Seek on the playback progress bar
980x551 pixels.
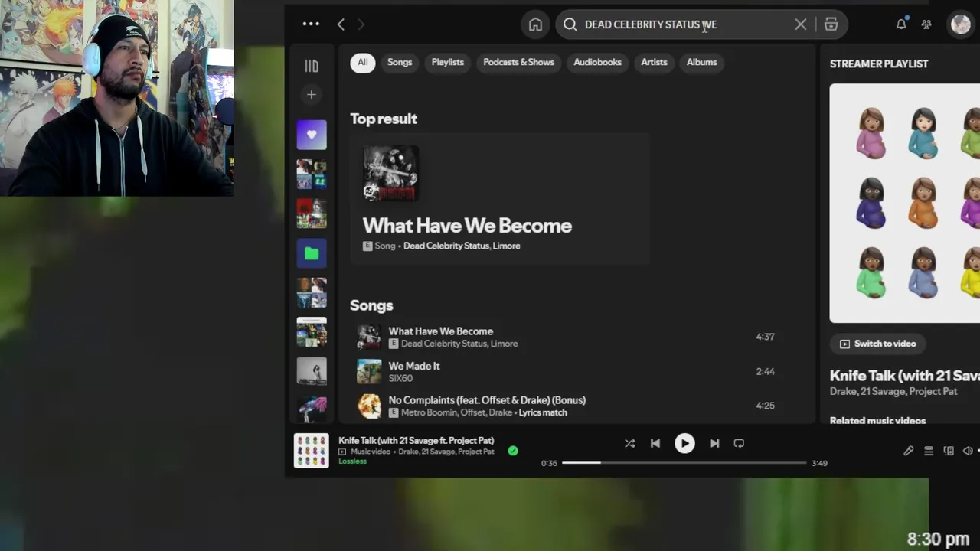coord(684,463)
